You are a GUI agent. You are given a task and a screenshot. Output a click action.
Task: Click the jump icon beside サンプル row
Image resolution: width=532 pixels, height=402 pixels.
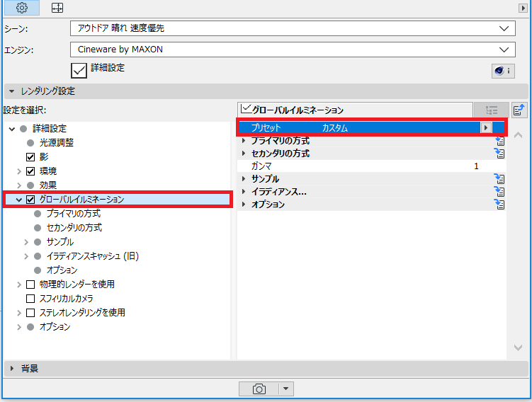click(499, 178)
